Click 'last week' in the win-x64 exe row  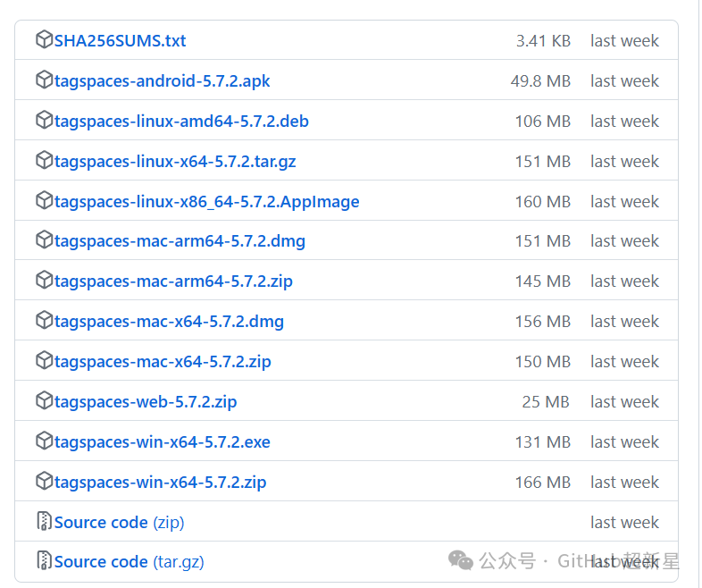pos(624,442)
